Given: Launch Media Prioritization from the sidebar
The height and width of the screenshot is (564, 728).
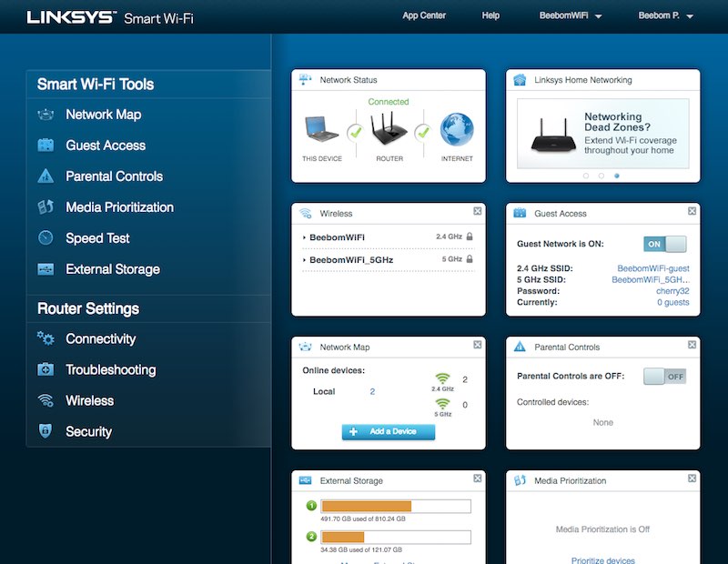Looking at the screenshot, I should pos(118,206).
